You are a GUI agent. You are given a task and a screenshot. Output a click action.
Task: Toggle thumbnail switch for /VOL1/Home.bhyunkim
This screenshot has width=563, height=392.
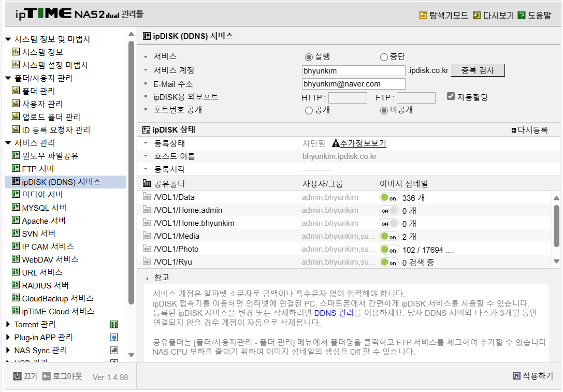(x=389, y=223)
